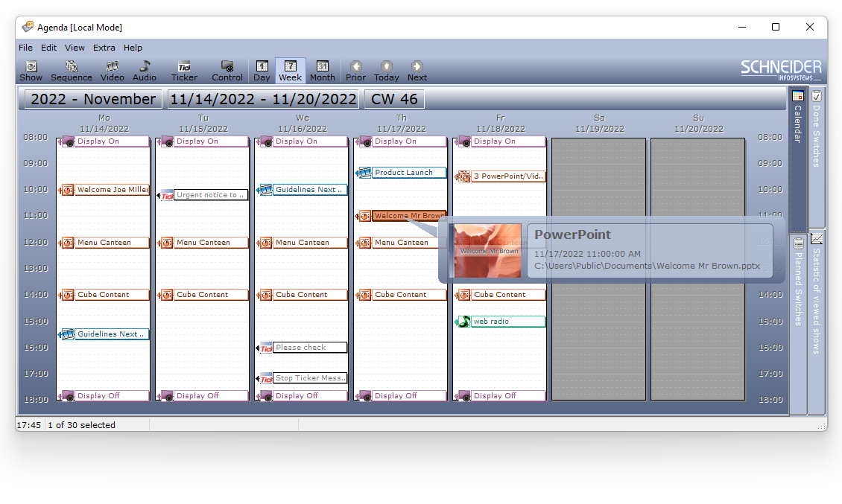Go to Prior week
This screenshot has height=504, width=842.
(355, 71)
